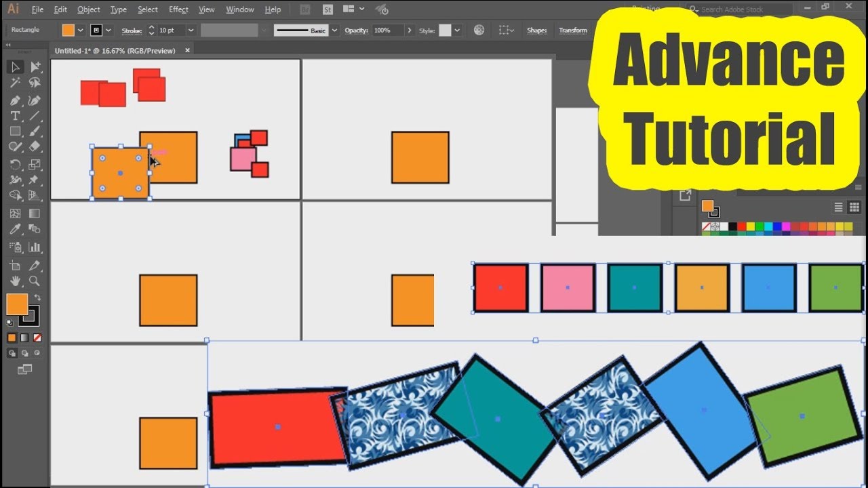Screen dimensions: 868x488
Task: Select the Zoom tool
Action: point(35,281)
